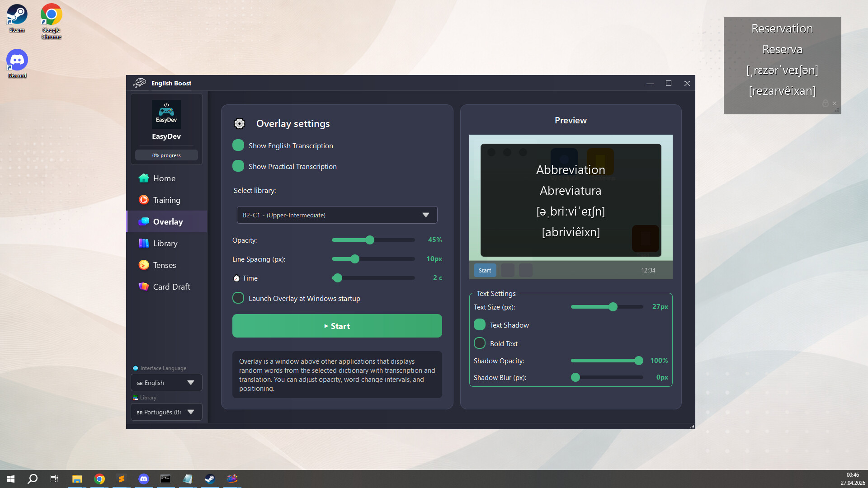The height and width of the screenshot is (488, 868).
Task: Open the Interface Language English dropdown
Action: 166,383
